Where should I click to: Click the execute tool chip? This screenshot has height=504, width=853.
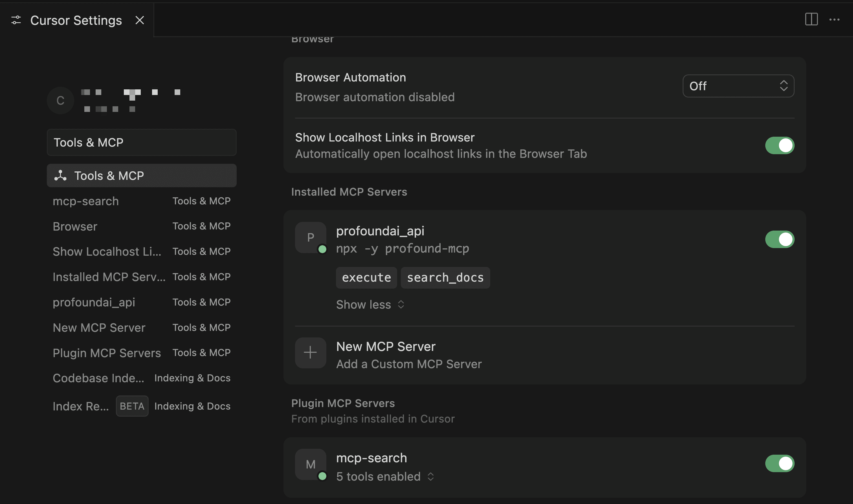[366, 277]
